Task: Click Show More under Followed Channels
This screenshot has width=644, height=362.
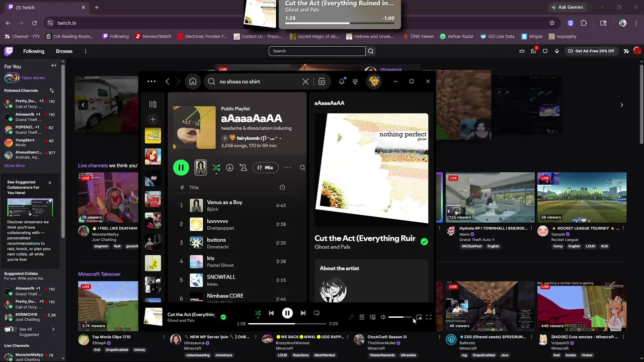Action: coord(15,165)
